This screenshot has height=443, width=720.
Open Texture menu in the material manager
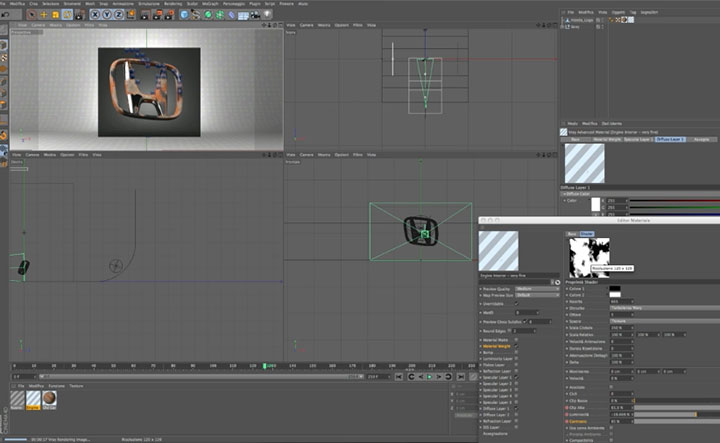click(76, 386)
